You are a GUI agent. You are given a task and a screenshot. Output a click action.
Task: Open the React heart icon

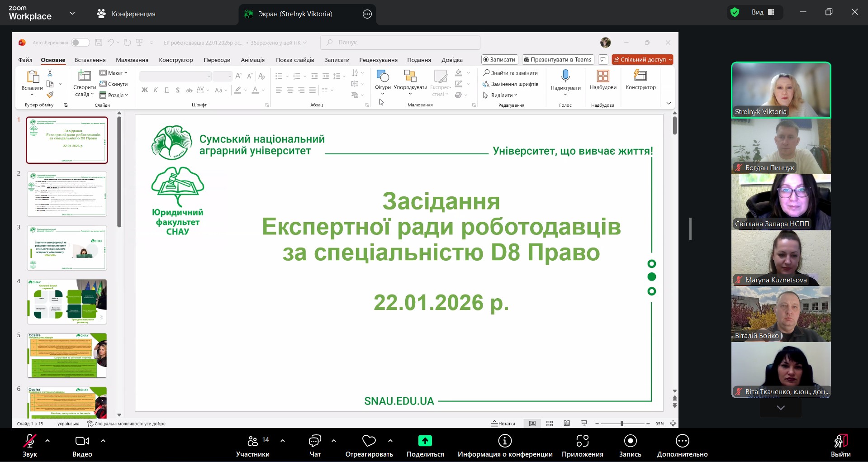[x=369, y=441]
